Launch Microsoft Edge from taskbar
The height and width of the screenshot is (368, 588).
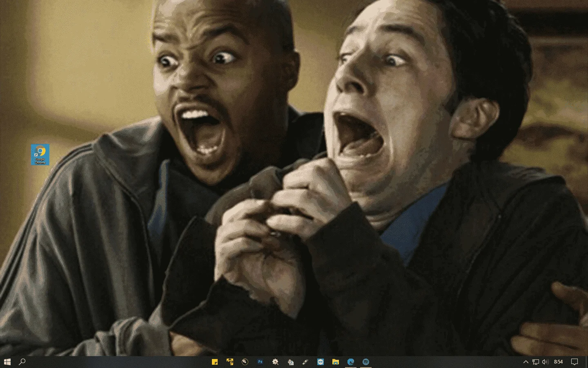coord(351,362)
